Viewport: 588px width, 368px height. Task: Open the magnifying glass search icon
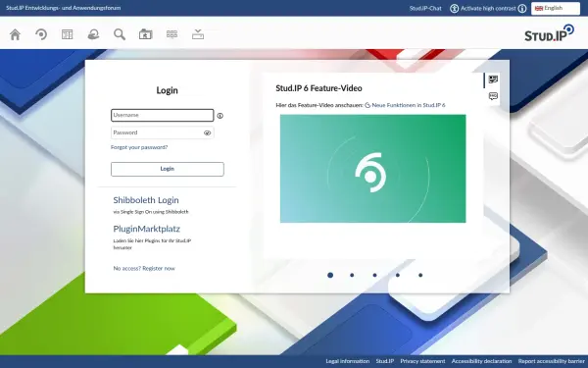(120, 34)
